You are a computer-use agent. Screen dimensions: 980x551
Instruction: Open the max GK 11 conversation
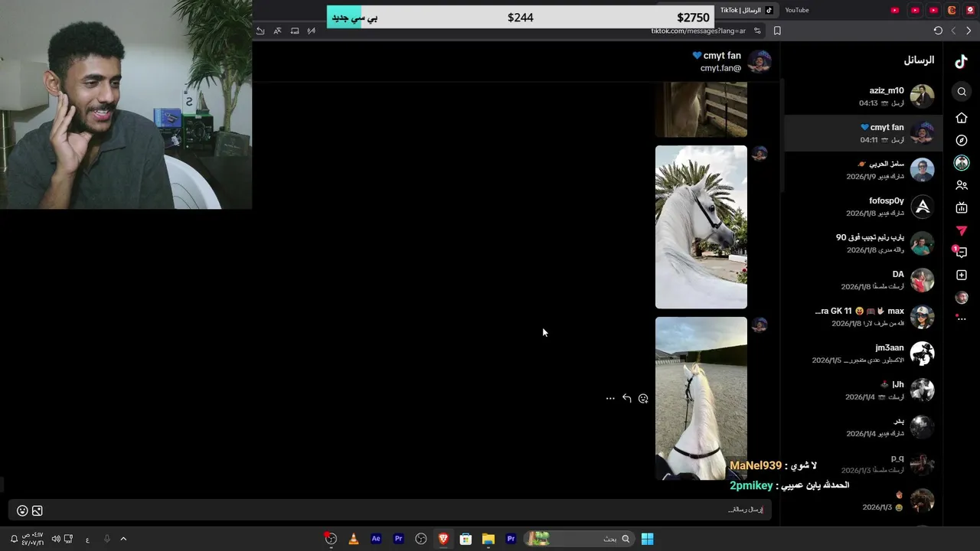point(861,317)
